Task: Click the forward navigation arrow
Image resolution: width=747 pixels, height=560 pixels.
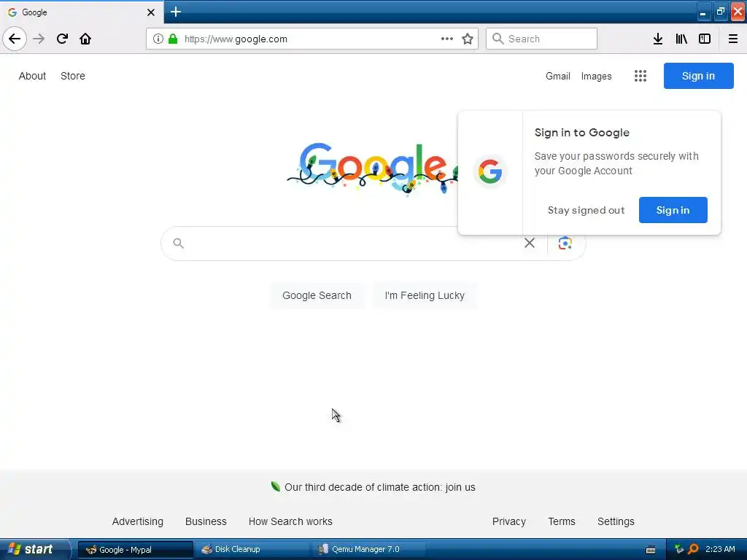Action: (39, 39)
